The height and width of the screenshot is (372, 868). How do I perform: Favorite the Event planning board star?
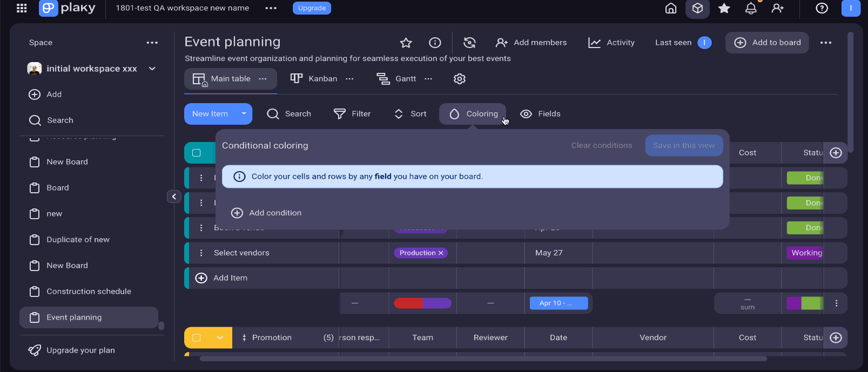[x=406, y=43]
